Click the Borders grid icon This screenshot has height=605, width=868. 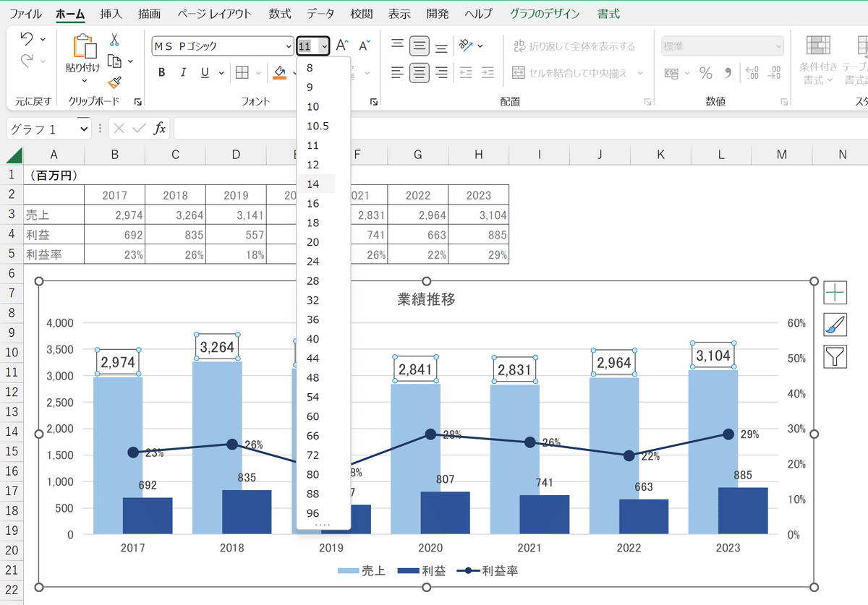click(x=242, y=72)
